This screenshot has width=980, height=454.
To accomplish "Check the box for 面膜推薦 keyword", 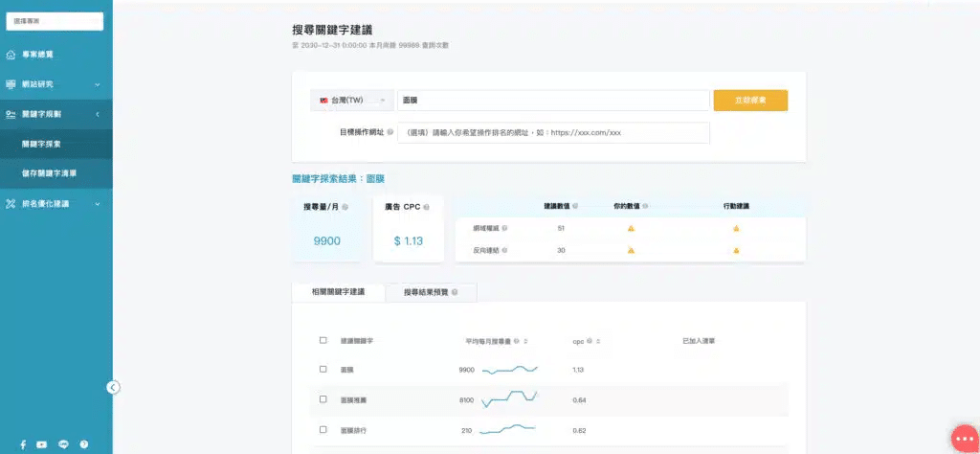I will (x=323, y=398).
